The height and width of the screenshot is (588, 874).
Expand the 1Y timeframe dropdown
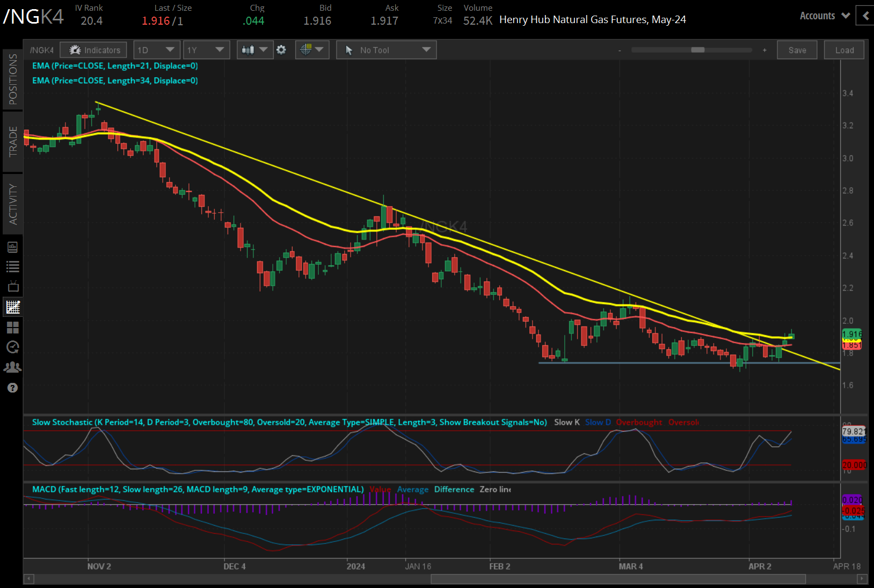pos(206,50)
